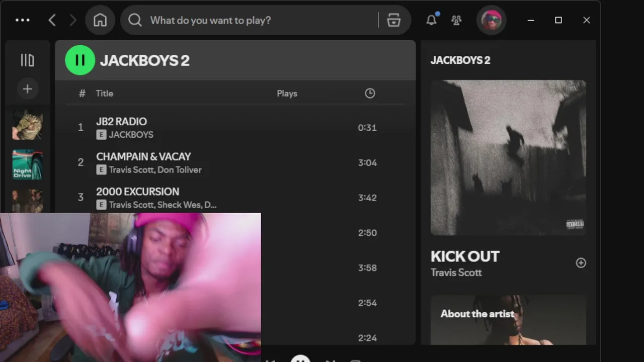This screenshot has width=644, height=362.
Task: Open the notifications bell
Action: coord(431,20)
